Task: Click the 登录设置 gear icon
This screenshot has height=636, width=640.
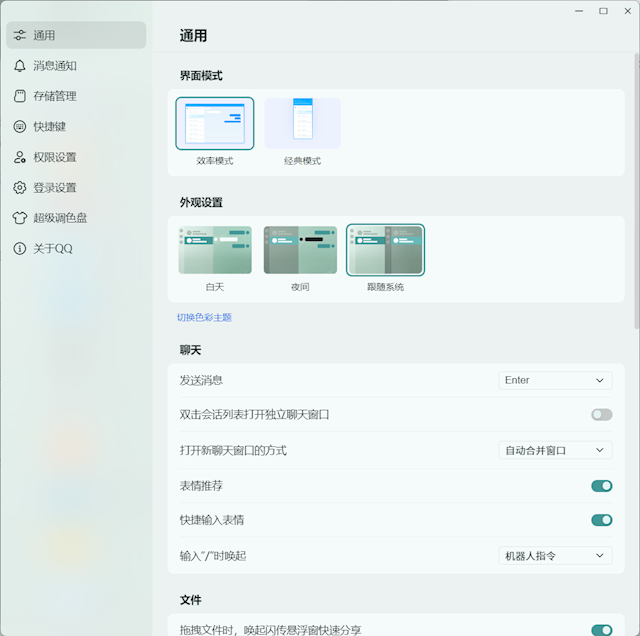Action: pos(20,188)
